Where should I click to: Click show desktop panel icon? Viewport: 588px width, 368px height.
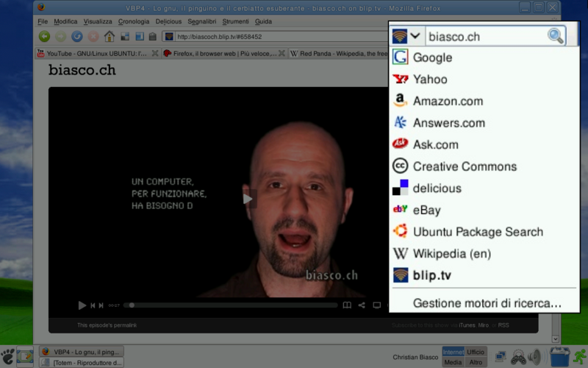(x=25, y=356)
